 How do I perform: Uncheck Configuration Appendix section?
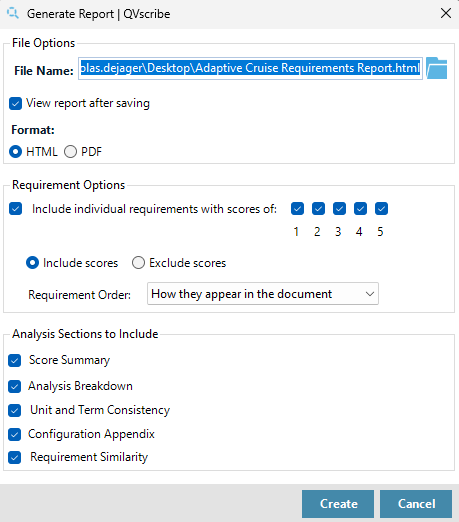click(x=15, y=434)
